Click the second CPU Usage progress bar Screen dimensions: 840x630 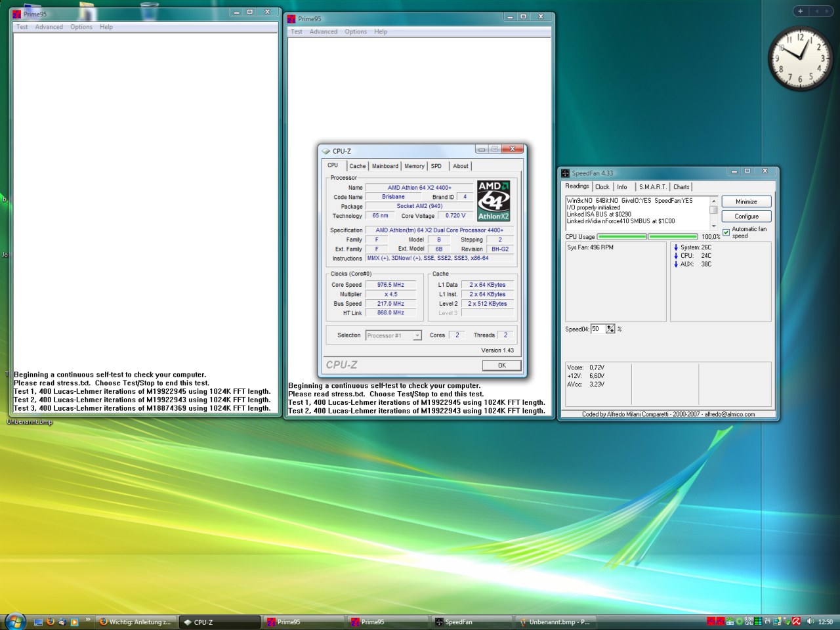673,236
